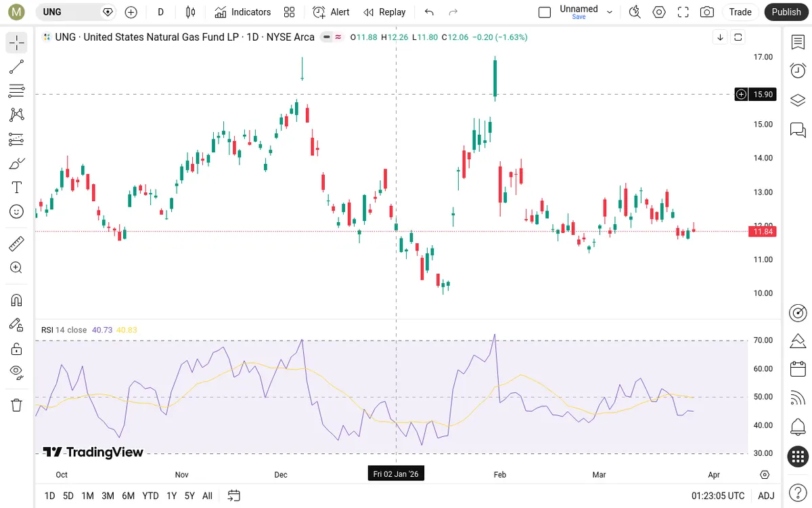
Task: Select the 5Y time range
Action: point(190,496)
